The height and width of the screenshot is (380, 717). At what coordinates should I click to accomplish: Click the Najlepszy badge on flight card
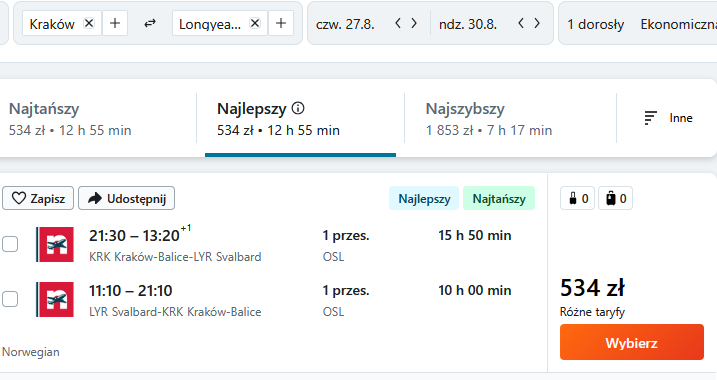[424, 198]
